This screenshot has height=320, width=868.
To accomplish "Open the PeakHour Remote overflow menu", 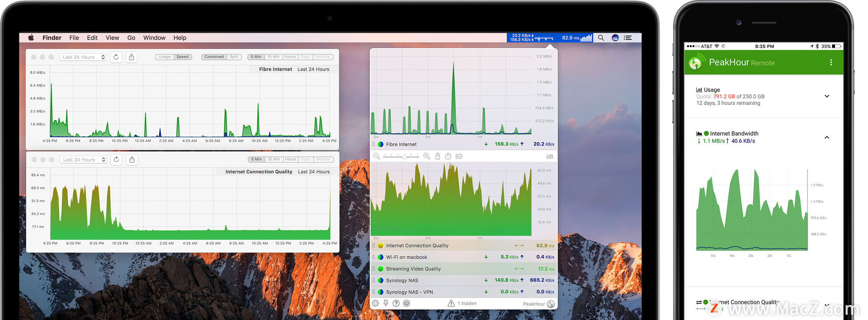I will 831,62.
